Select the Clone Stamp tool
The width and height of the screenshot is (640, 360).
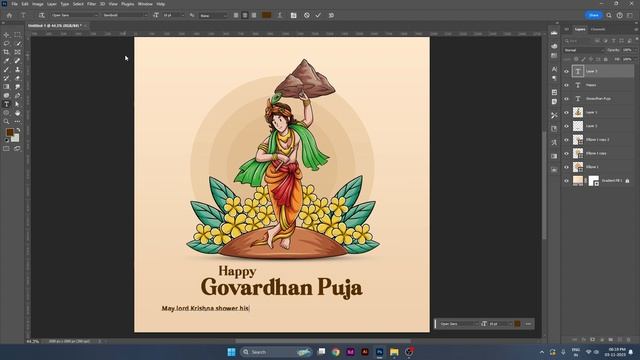[x=17, y=70]
